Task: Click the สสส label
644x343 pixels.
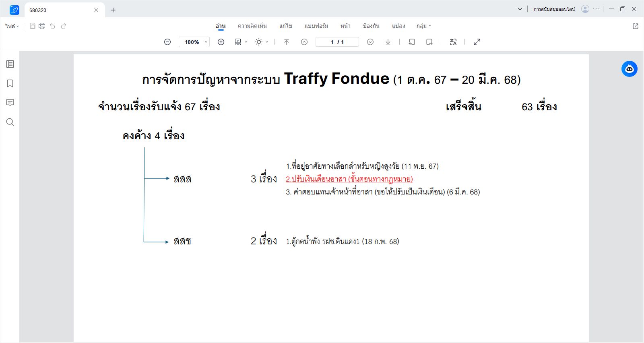Action: pos(182,179)
